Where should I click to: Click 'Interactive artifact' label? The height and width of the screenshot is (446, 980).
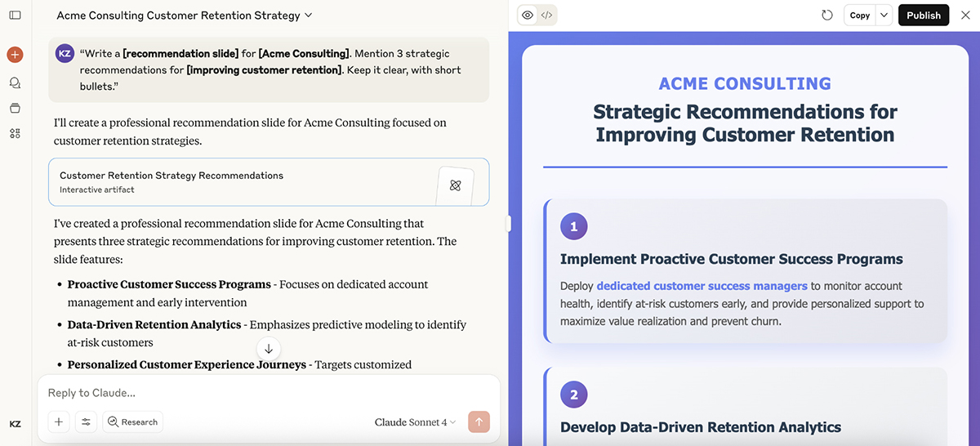click(x=97, y=190)
